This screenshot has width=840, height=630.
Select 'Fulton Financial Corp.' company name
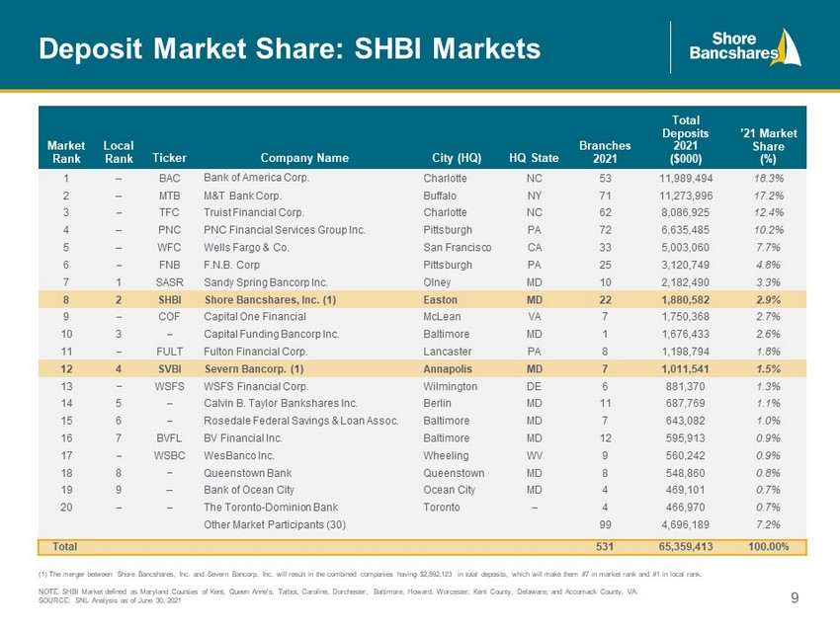tap(256, 352)
